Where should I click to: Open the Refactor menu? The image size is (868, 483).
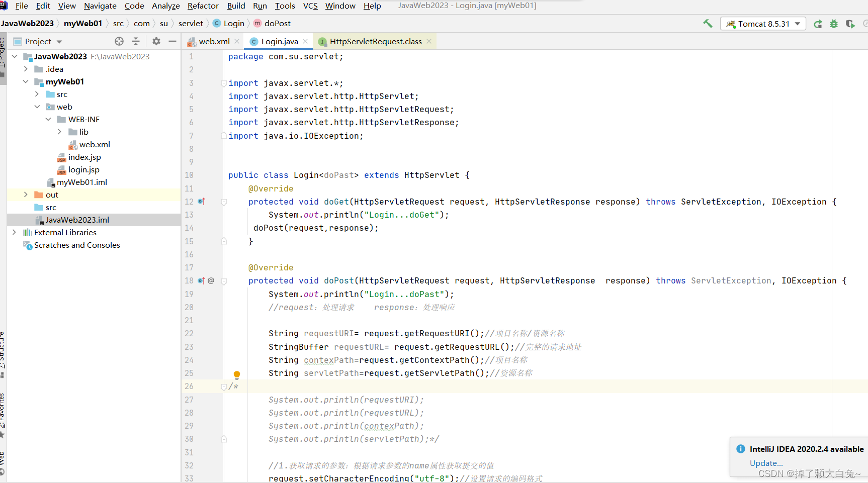(203, 6)
